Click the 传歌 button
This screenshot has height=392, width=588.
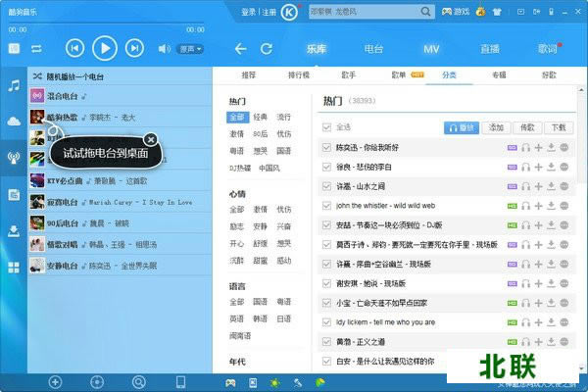(527, 128)
